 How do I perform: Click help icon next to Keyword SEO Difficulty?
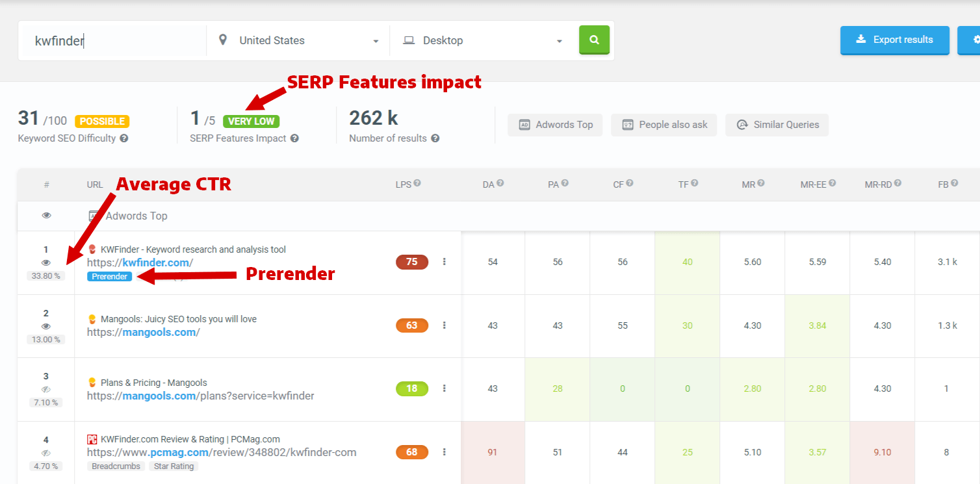pos(124,138)
